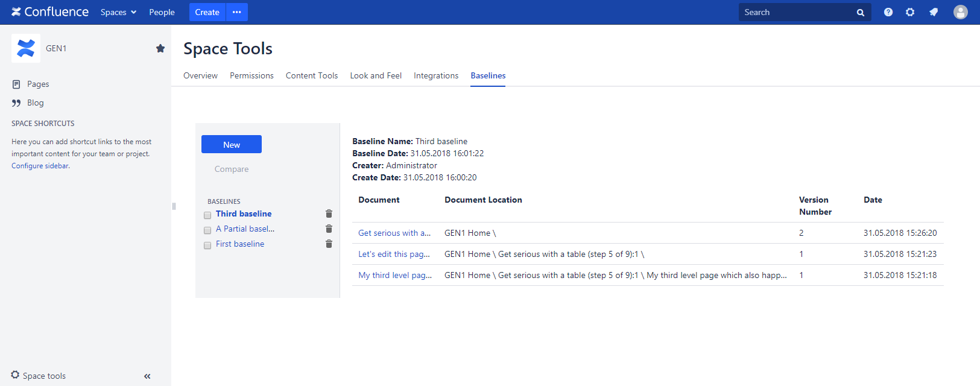This screenshot has width=980, height=386.
Task: Open the user profile avatar menu
Action: [960, 12]
